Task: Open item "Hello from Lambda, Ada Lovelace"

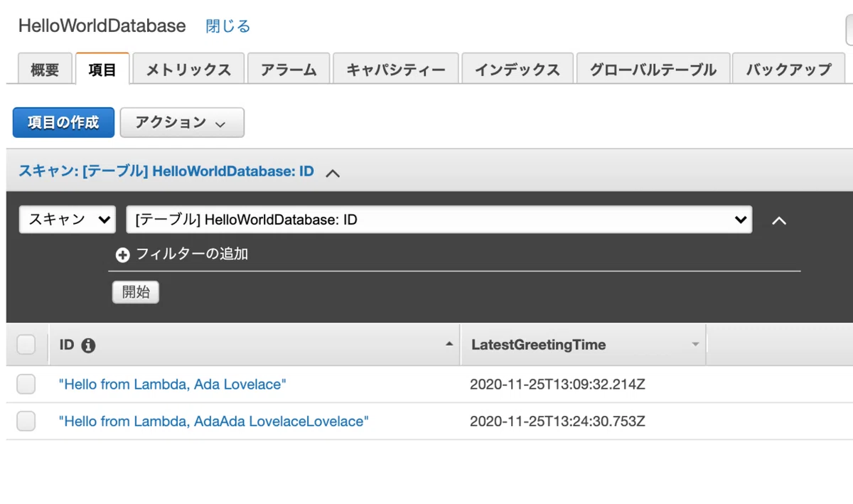Action: pyautogui.click(x=172, y=385)
